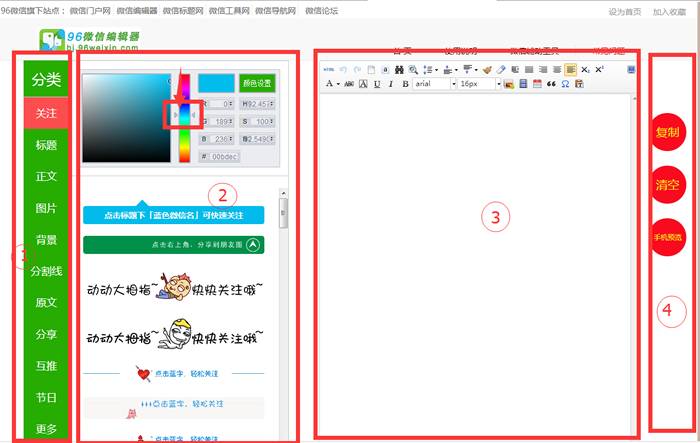Click the red 手机预览 preview button
The image size is (700, 443).
(x=667, y=237)
